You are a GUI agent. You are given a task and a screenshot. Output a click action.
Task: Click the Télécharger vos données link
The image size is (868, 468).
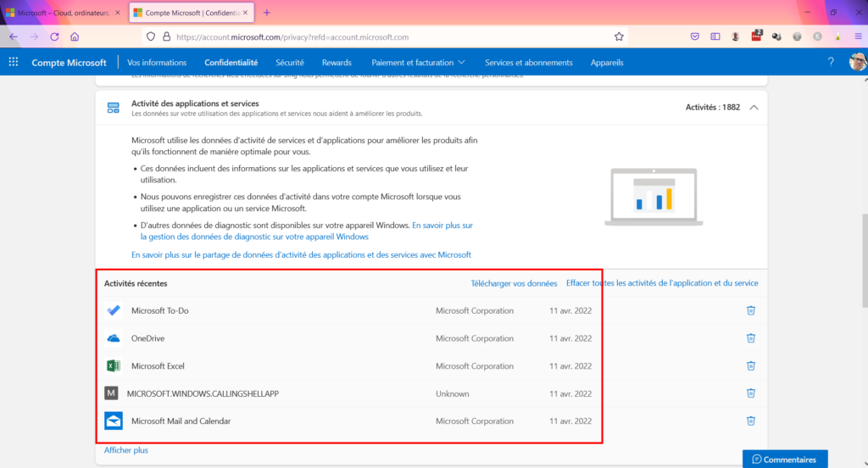tap(514, 283)
